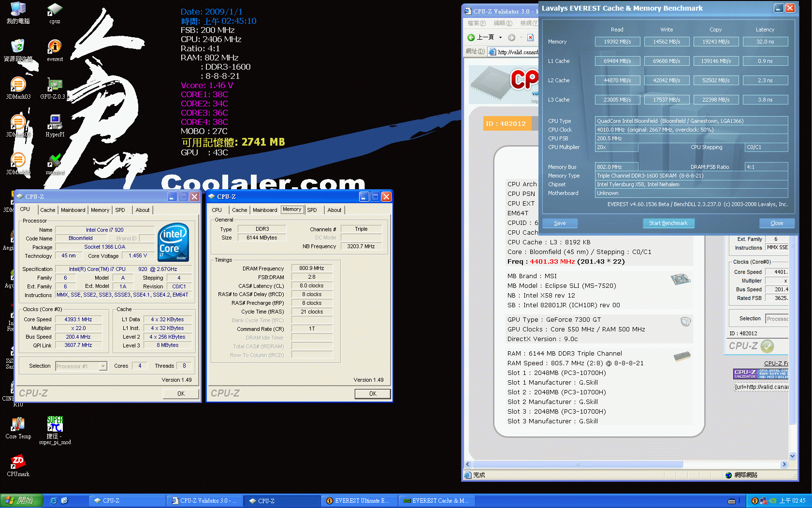The image size is (812, 508).
Task: Click the CPU-Z Validator taskbar button
Action: (204, 501)
